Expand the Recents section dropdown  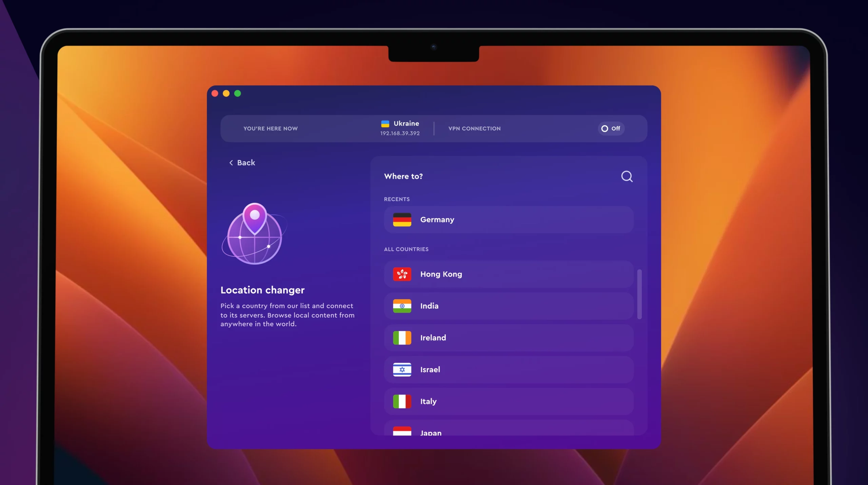(x=396, y=199)
